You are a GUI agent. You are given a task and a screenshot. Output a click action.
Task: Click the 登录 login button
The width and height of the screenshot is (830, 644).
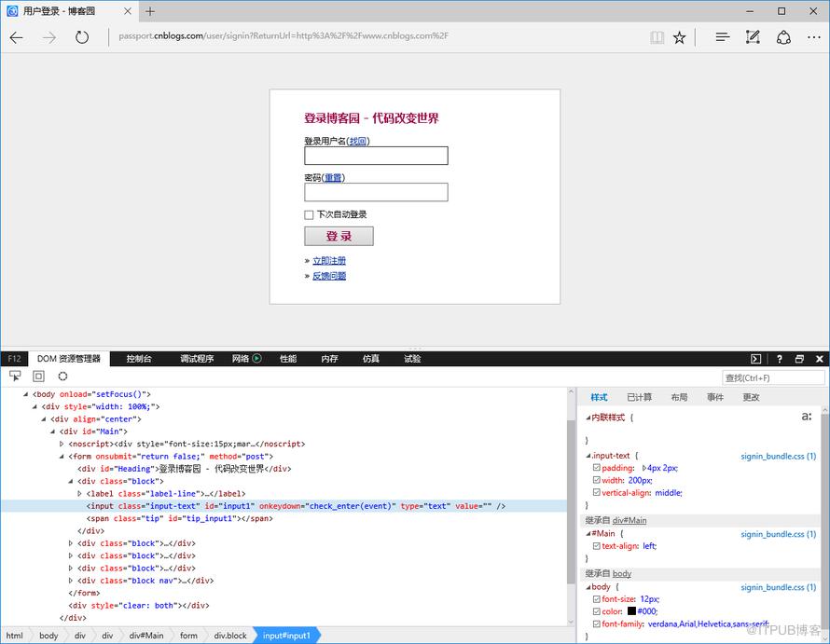click(x=339, y=236)
